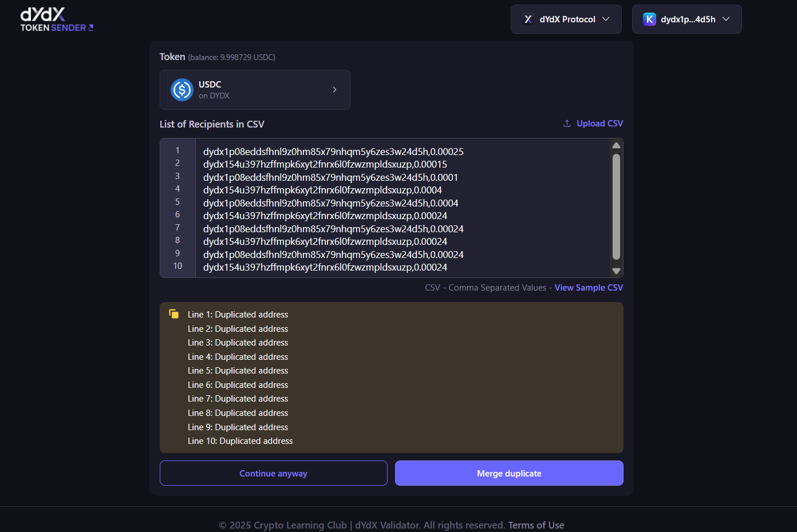Expand the dYdX Protocol chevron
The image size is (797, 532).
606,19
